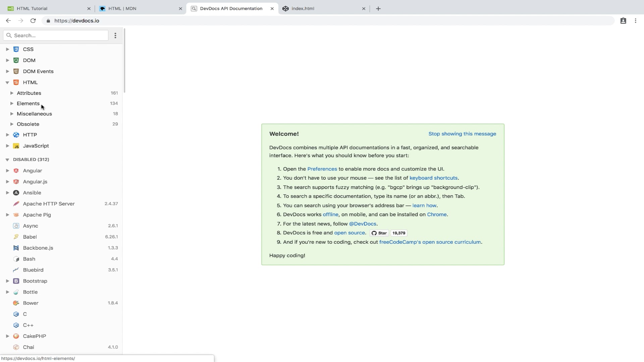Click the Babel documentation icon
This screenshot has height=362, width=644.
pyautogui.click(x=16, y=237)
